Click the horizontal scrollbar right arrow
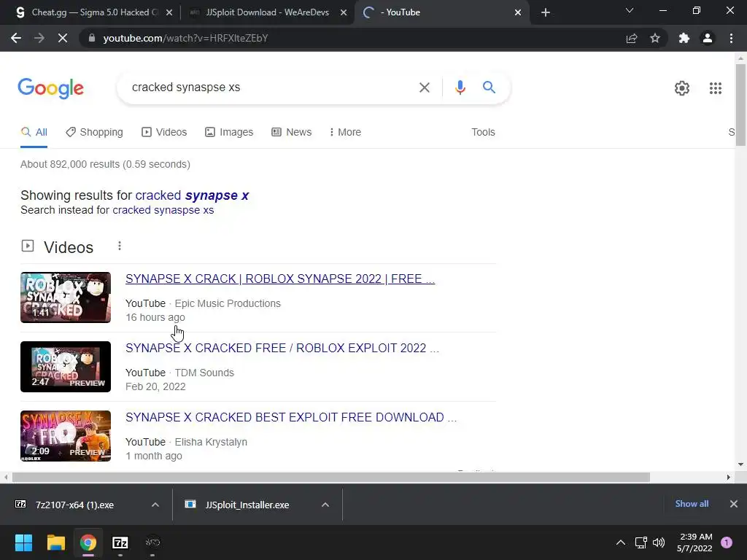Screen dimensions: 747x560 pyautogui.click(x=729, y=477)
